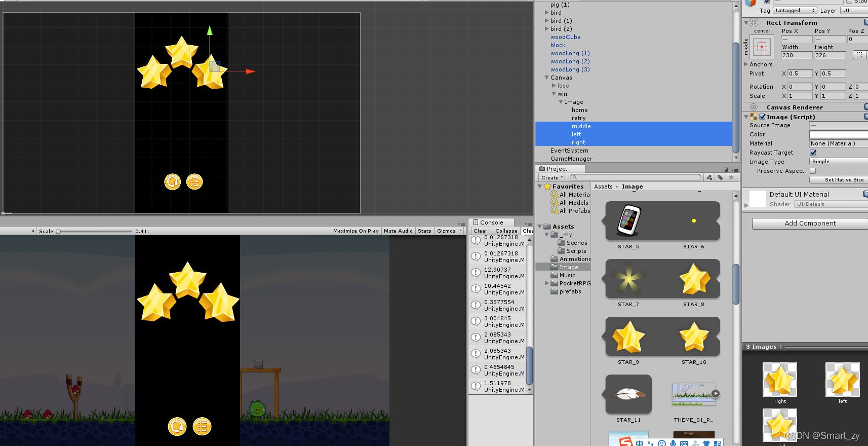Select the STAR_11 feather asset
868x446 pixels.
pos(628,394)
